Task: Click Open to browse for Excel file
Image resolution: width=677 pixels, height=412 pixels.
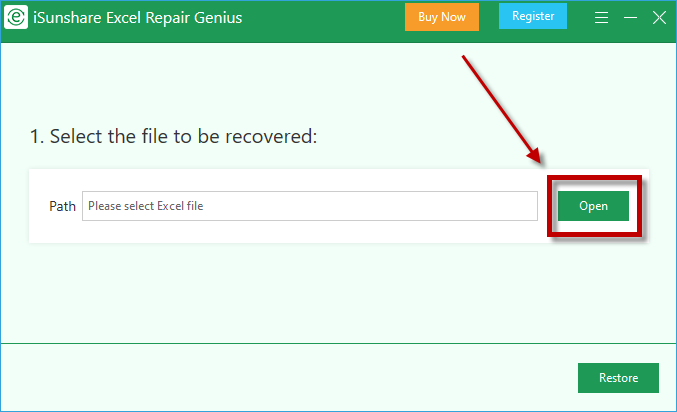Action: (x=593, y=206)
